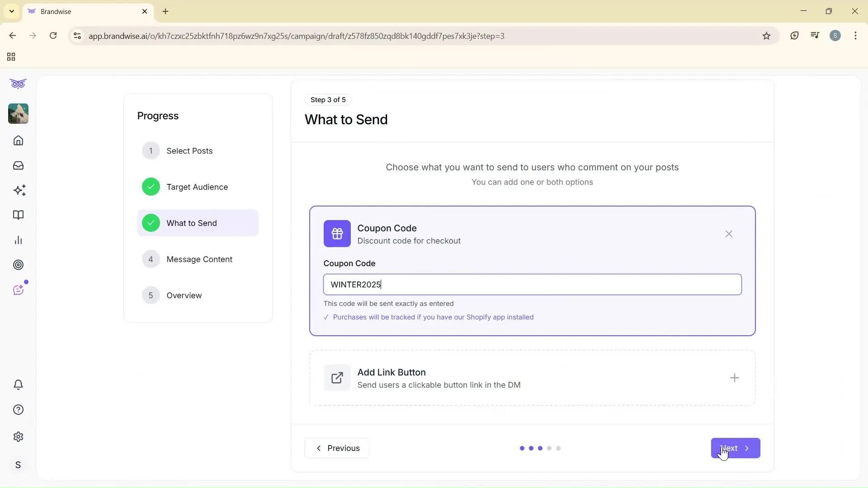Select the third progress dot indicator
Screen dimensions: 868x488
(540, 448)
